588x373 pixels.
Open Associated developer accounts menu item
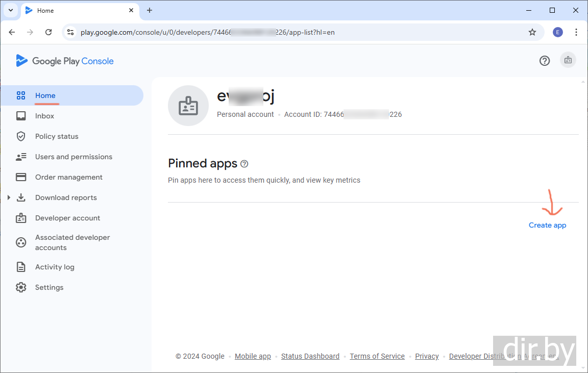[72, 242]
